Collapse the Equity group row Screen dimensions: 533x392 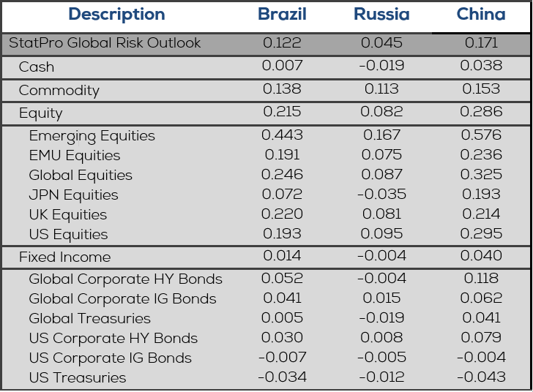[41, 113]
